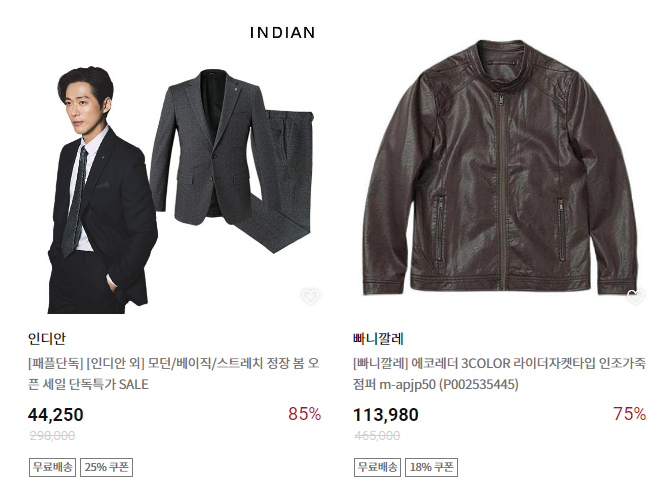Click 무료배송 badge under the Indian suit
670x494 pixels.
[53, 467]
